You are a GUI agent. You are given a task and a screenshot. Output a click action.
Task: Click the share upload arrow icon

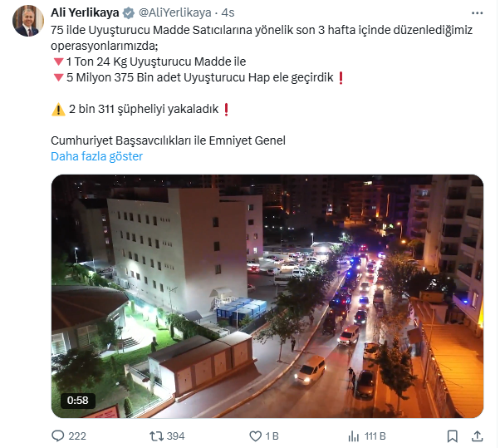pyautogui.click(x=477, y=436)
